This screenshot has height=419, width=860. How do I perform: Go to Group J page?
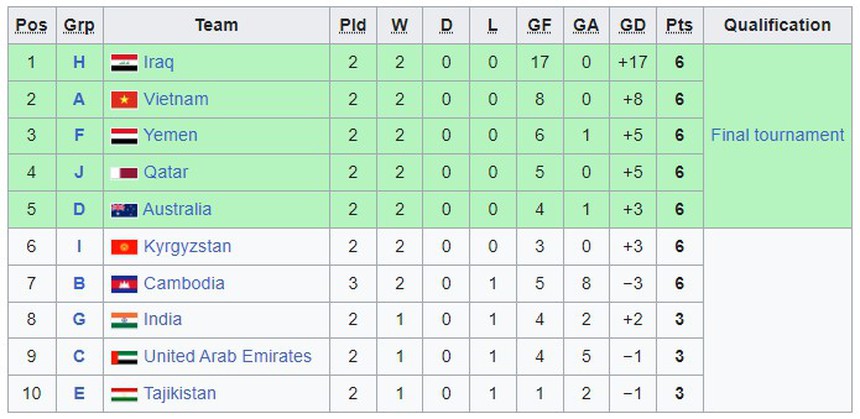pyautogui.click(x=79, y=172)
